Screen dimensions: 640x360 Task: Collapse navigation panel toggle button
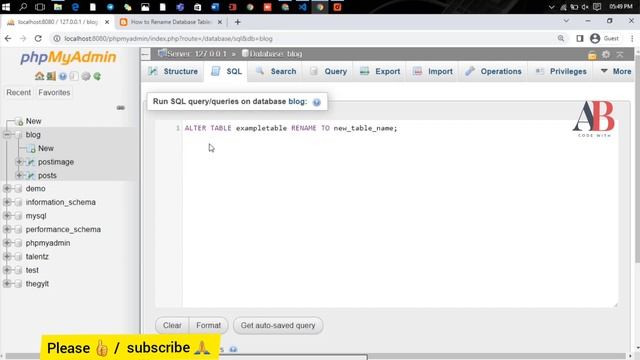tap(145, 54)
